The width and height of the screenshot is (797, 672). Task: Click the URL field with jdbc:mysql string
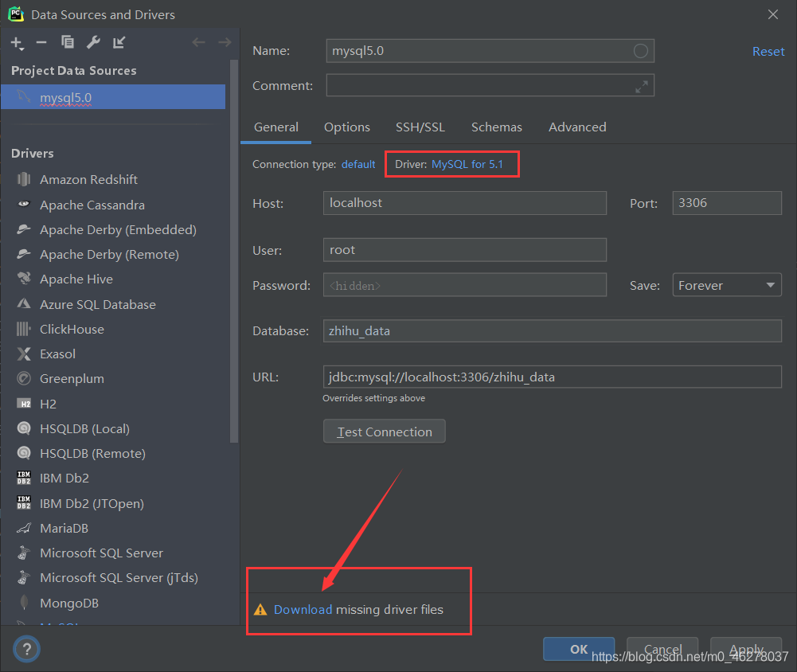(552, 377)
